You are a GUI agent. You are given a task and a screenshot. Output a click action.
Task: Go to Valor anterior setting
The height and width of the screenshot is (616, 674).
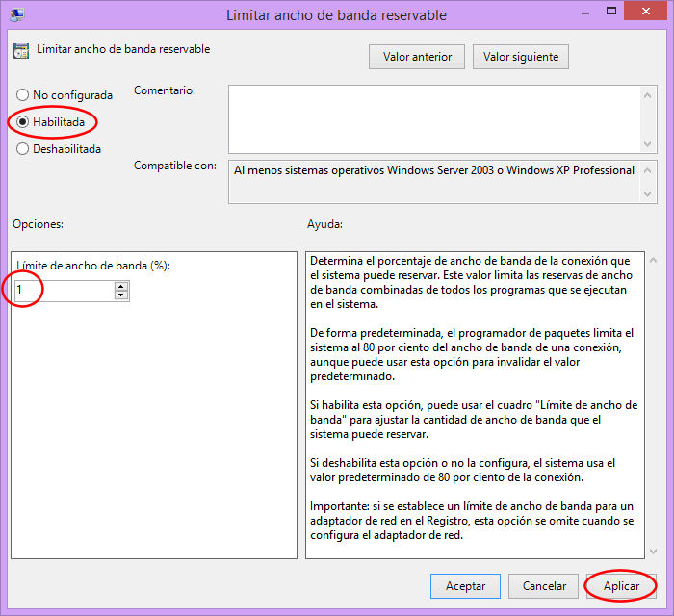[417, 57]
